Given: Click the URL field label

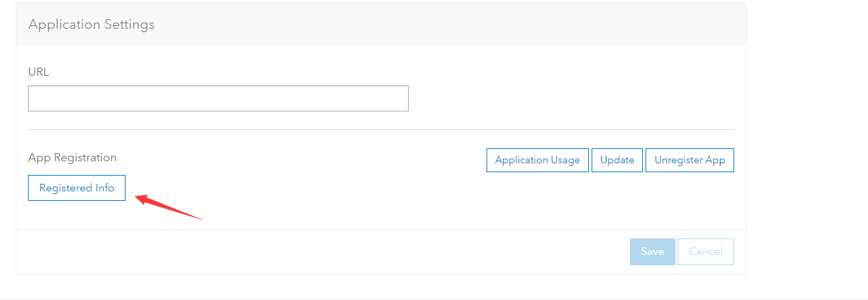Looking at the screenshot, I should tap(39, 72).
